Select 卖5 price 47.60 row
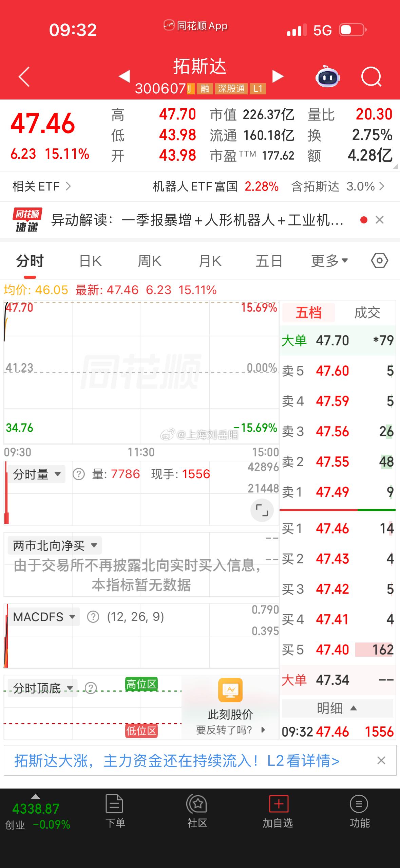This screenshot has width=400, height=868. coord(338,371)
